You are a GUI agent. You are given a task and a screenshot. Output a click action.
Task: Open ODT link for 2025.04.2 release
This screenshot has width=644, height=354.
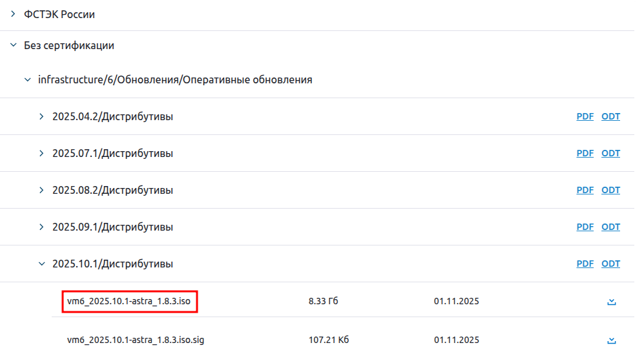610,117
